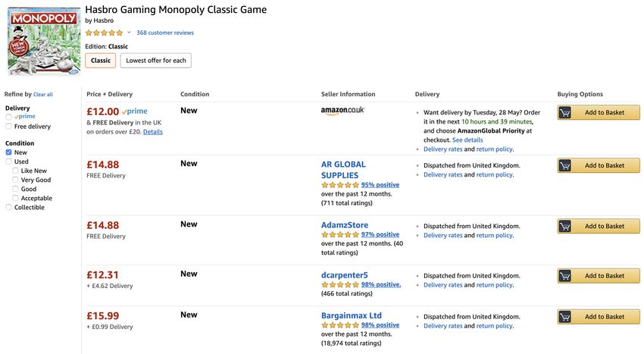
Task: Check the Used condition filter
Action: (8, 161)
